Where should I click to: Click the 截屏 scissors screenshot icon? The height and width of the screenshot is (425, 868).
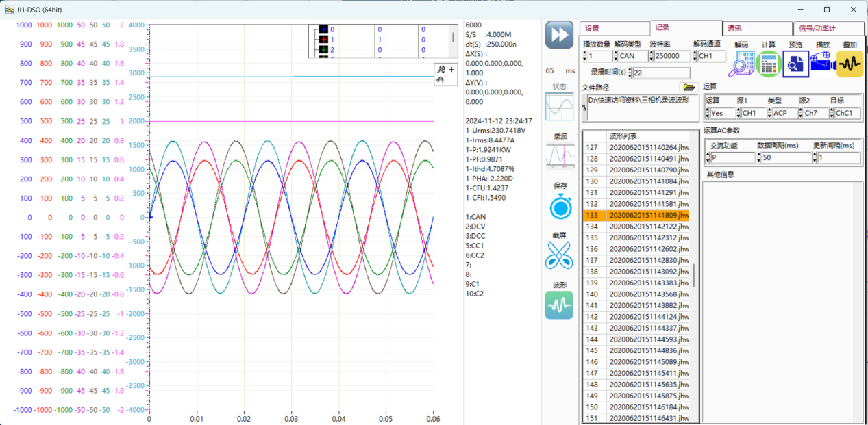[559, 255]
